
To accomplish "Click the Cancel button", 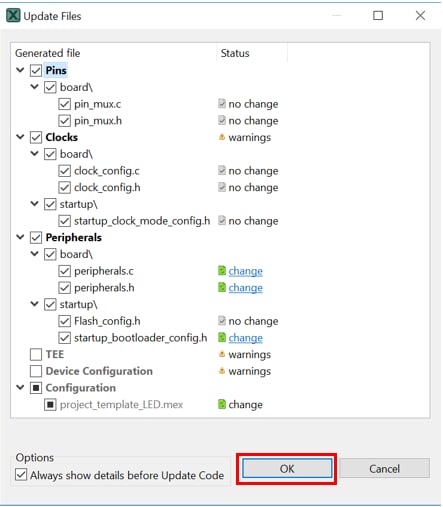I will pos(384,469).
